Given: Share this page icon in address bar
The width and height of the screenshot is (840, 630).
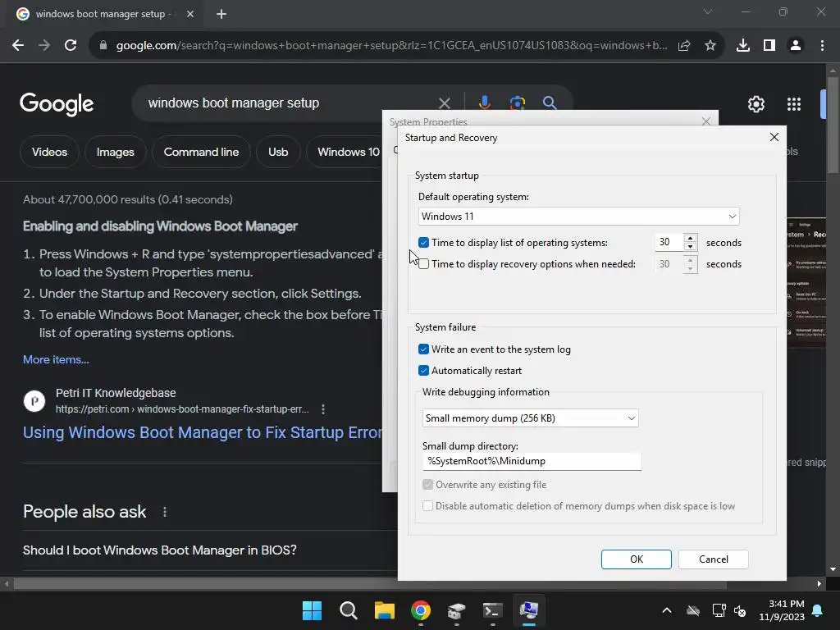Looking at the screenshot, I should (684, 46).
